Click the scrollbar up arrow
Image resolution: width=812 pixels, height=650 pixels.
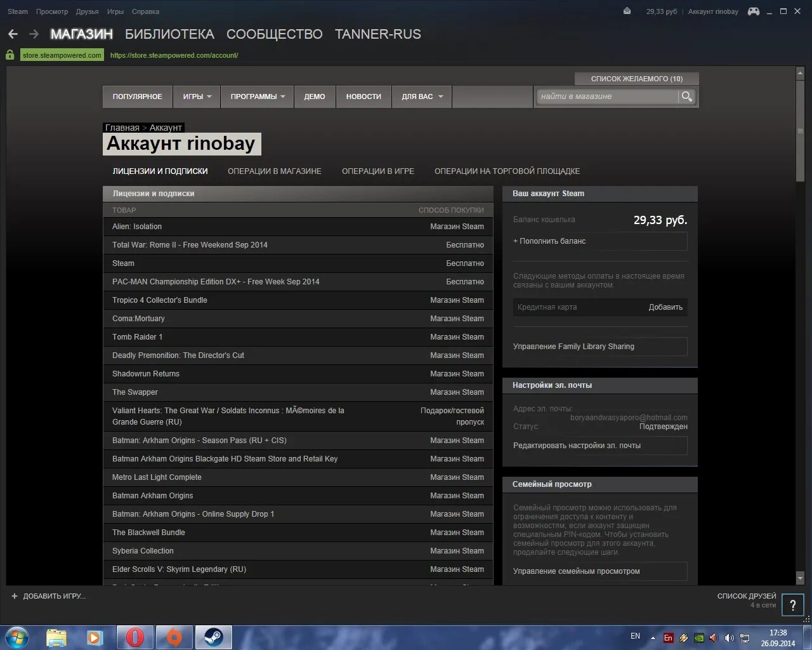[x=800, y=74]
